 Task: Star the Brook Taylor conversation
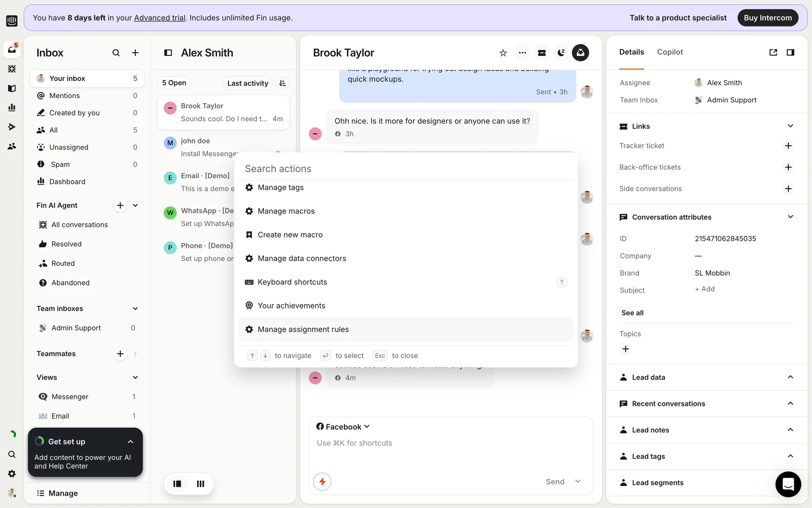point(503,53)
